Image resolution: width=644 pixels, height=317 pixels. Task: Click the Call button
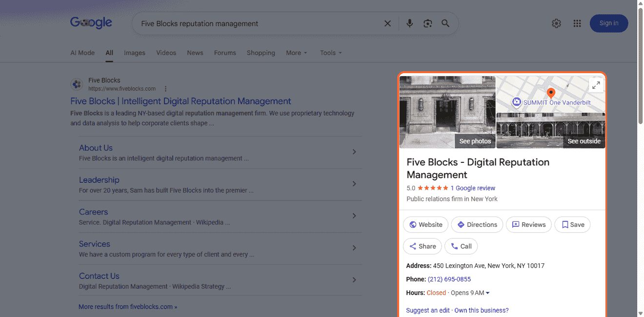tap(461, 246)
